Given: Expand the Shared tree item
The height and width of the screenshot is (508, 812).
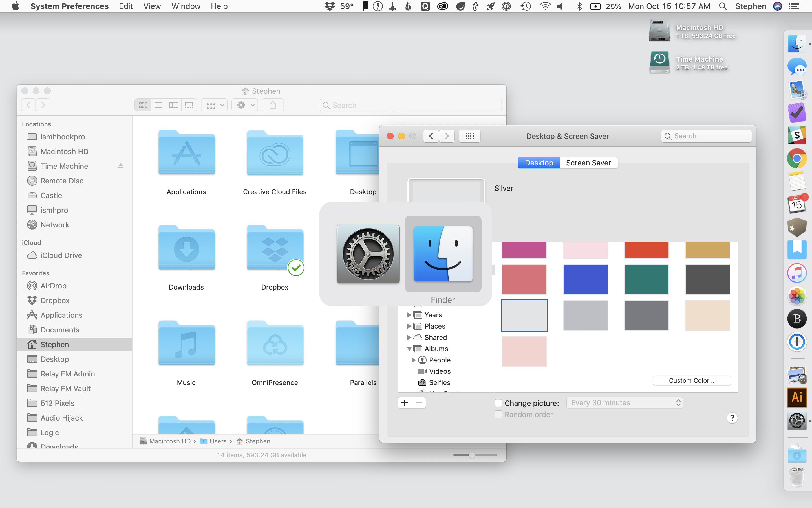Looking at the screenshot, I should point(409,337).
